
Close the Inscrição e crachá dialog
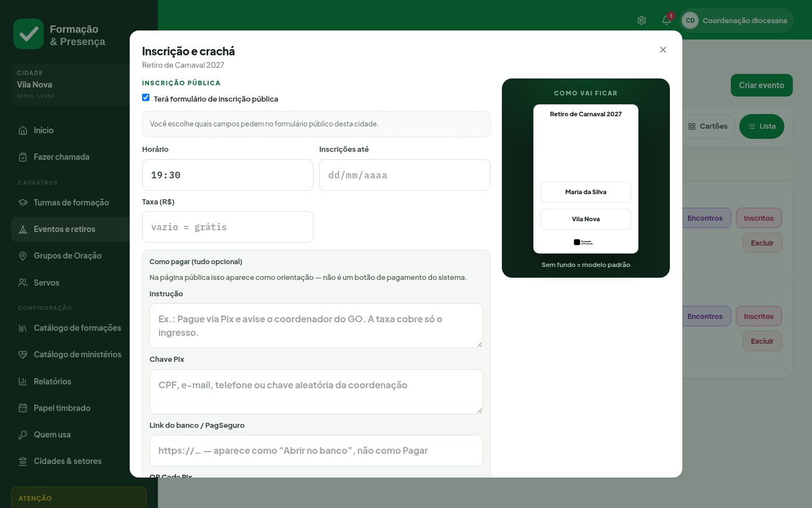click(x=663, y=50)
